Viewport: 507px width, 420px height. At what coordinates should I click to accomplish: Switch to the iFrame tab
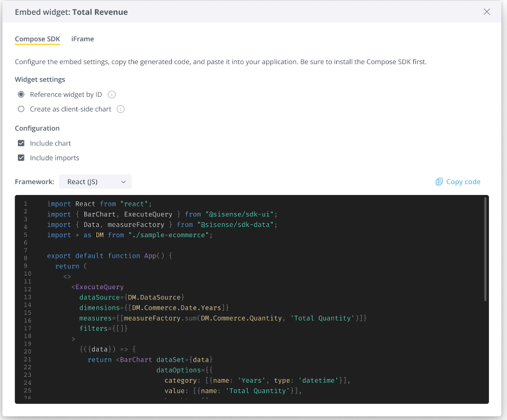pos(82,39)
